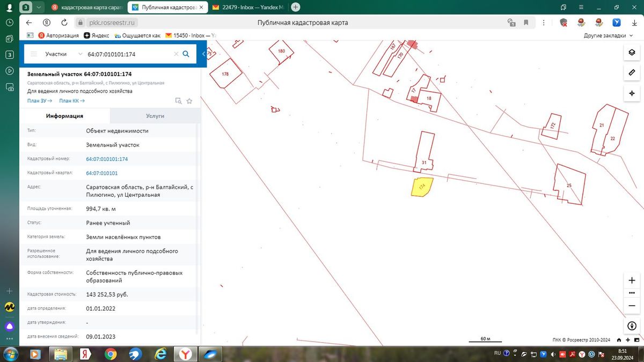The height and width of the screenshot is (362, 644).
Task: Zoom out on the cadastral map
Action: point(632,306)
